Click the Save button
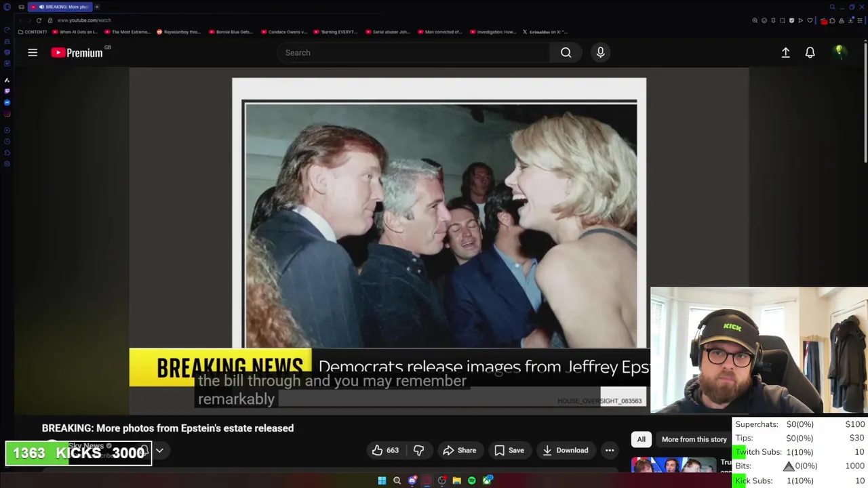Viewport: 868px width, 488px height. click(x=509, y=450)
